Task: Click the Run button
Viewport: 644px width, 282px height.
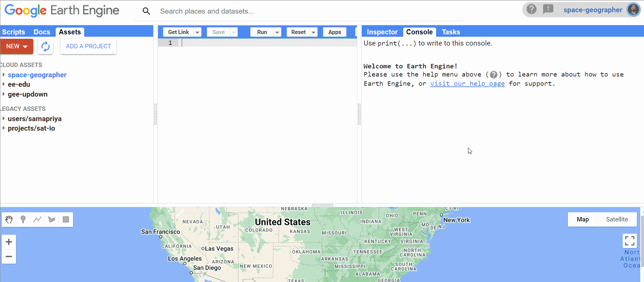Action: click(x=262, y=32)
